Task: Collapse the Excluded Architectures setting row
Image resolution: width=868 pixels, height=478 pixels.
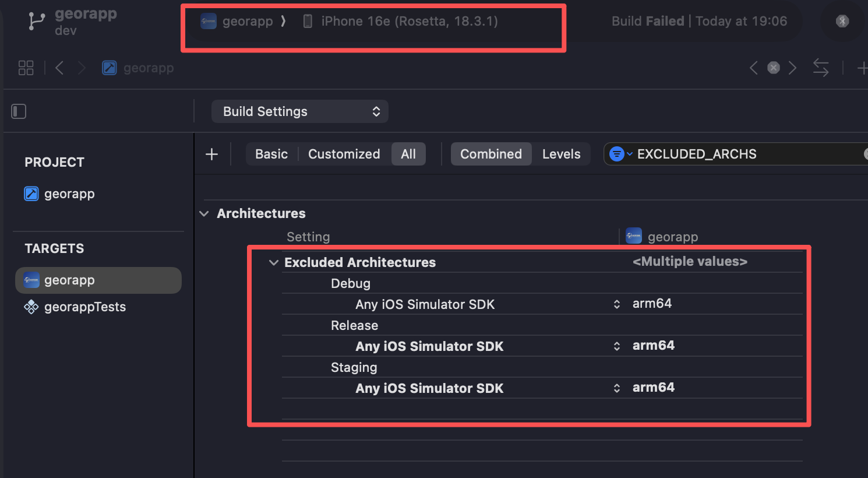Action: 274,263
